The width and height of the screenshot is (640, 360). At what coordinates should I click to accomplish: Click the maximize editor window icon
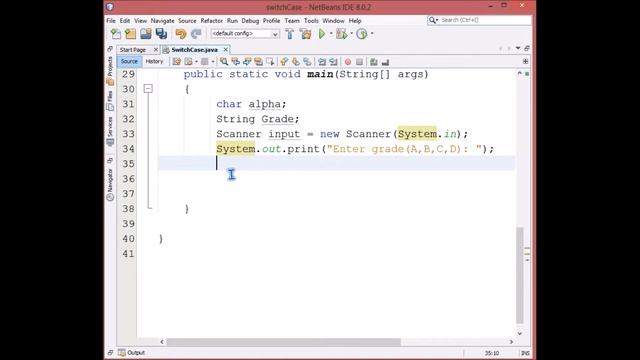click(527, 48)
